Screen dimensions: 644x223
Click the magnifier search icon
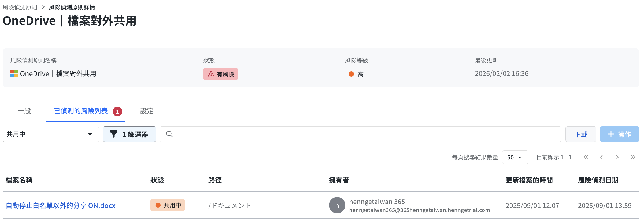(x=169, y=134)
